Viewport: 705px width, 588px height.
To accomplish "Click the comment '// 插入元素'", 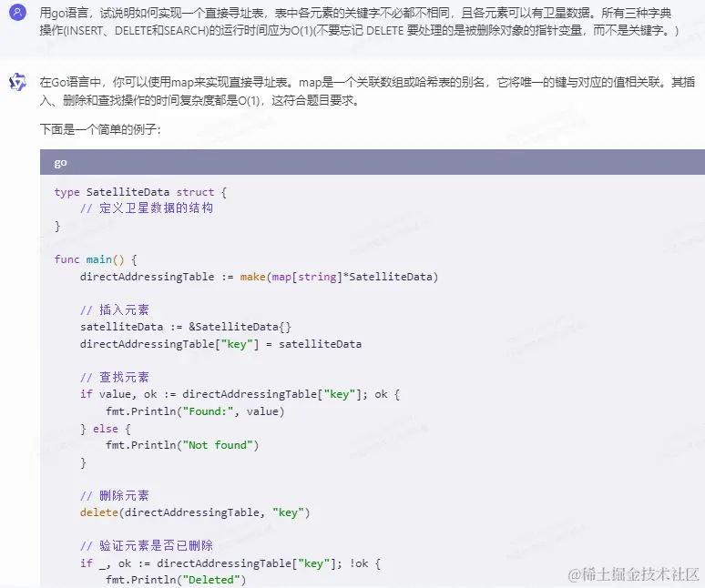I will pyautogui.click(x=115, y=310).
